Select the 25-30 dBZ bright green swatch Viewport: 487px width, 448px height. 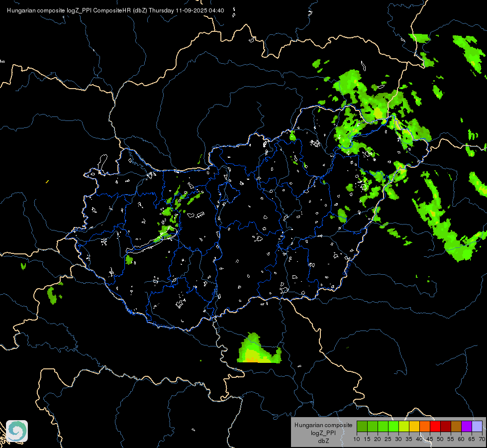pyautogui.click(x=393, y=427)
